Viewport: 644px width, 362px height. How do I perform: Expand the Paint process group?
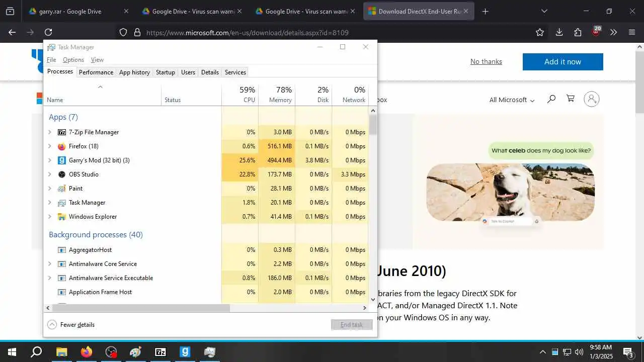point(49,189)
